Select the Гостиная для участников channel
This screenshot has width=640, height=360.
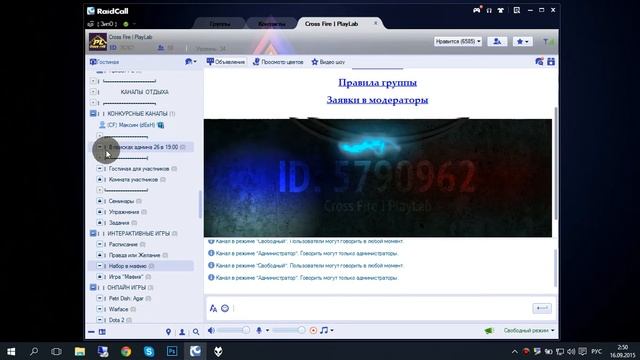[x=139, y=169]
